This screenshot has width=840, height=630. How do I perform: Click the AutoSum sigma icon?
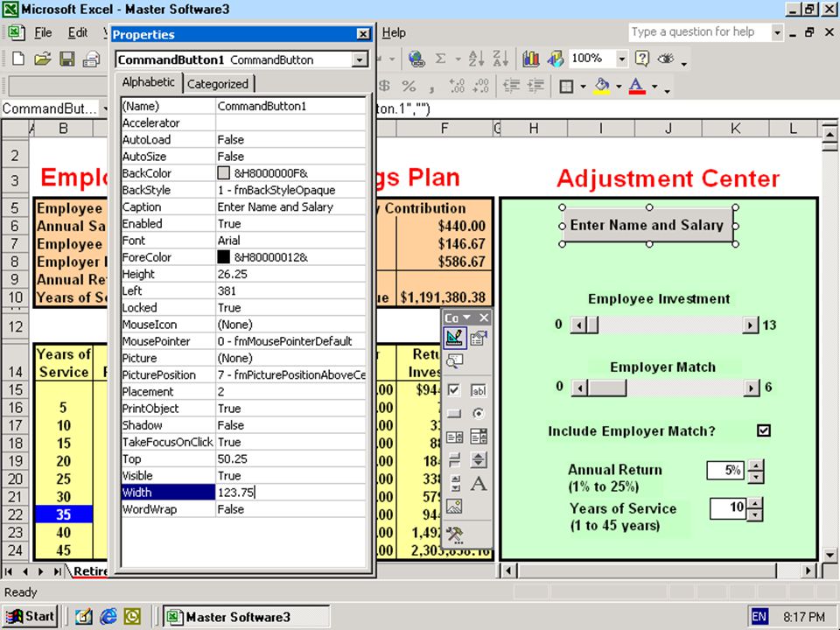[x=440, y=59]
